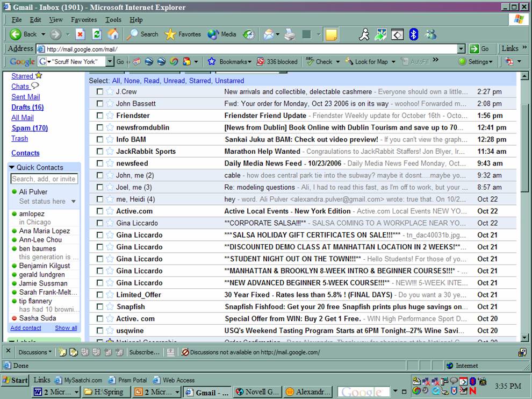The image size is (532, 399).
Task: Select the newsfromdublin email checkbox
Action: [100, 127]
